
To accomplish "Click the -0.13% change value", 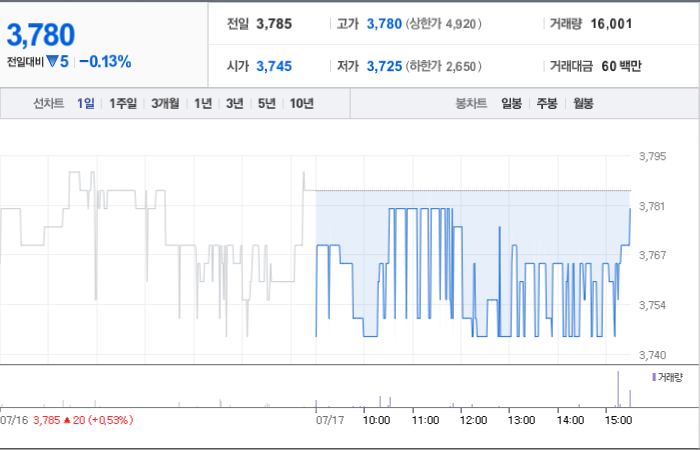I will tap(105, 62).
